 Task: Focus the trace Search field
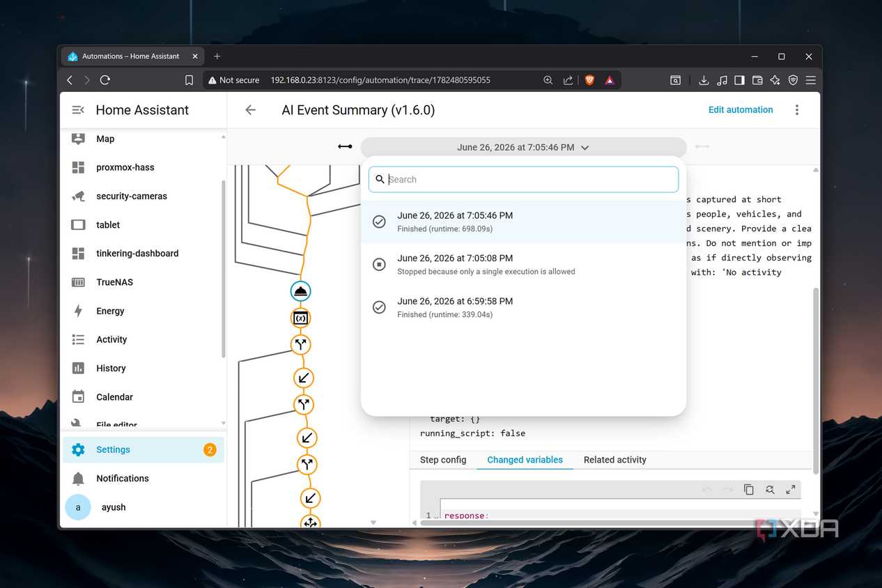click(523, 179)
